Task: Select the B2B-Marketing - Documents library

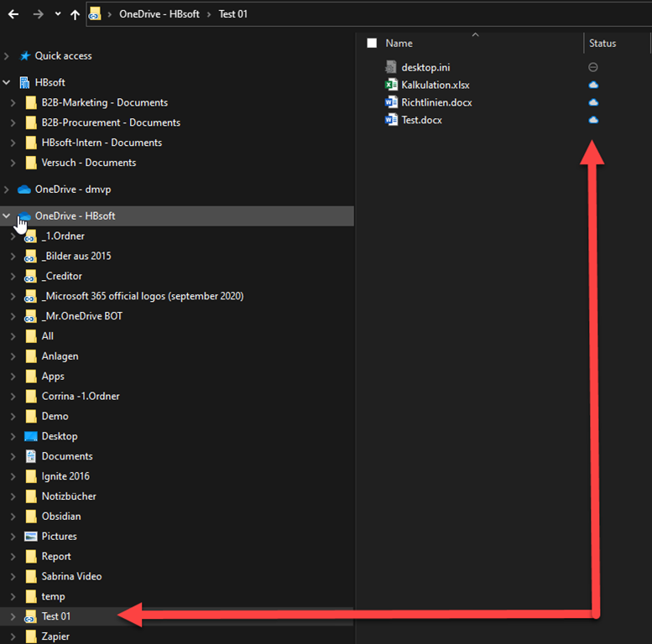Action: coord(104,102)
